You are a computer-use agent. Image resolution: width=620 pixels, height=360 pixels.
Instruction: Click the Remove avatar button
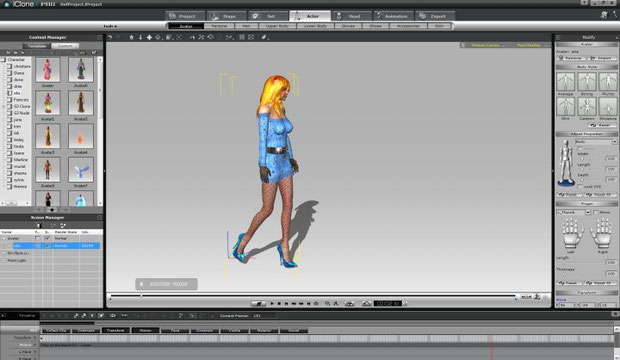click(571, 58)
